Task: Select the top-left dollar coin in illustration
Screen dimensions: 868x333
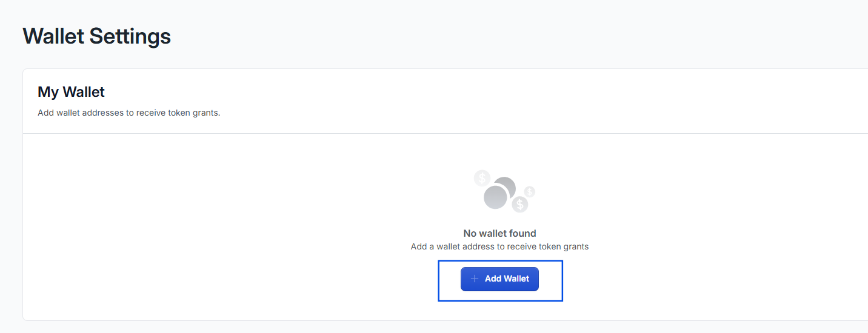Action: pyautogui.click(x=482, y=178)
